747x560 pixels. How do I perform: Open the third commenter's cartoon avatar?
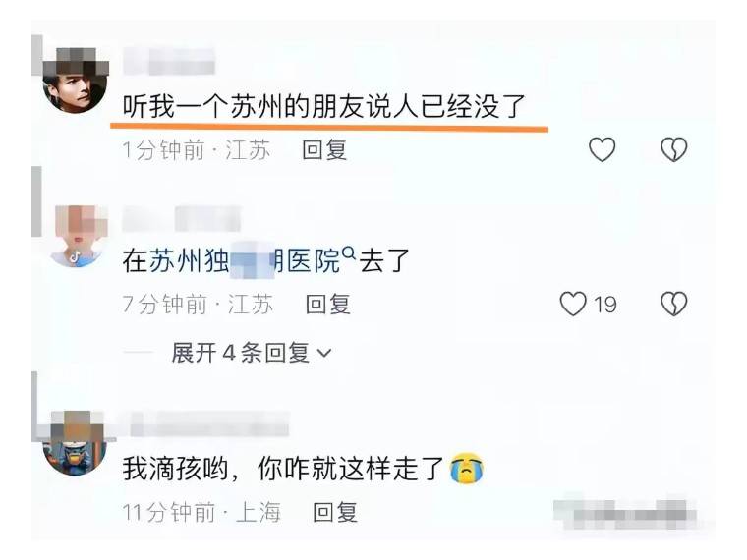pos(75,443)
